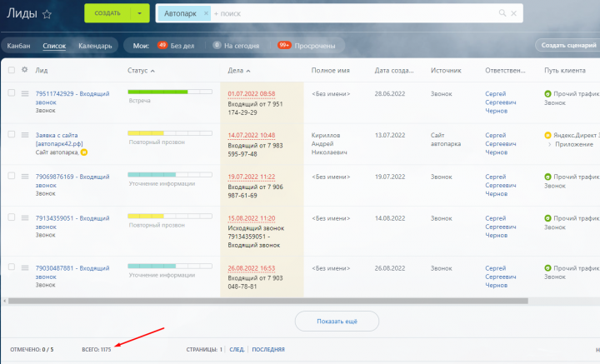Go to next page via След. link
This screenshot has width=600, height=364.
click(237, 350)
